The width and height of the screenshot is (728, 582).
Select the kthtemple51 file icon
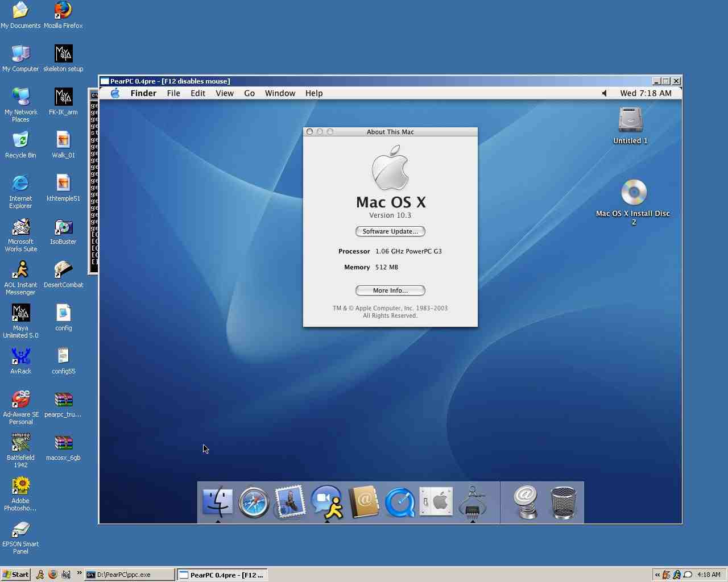[x=63, y=188]
